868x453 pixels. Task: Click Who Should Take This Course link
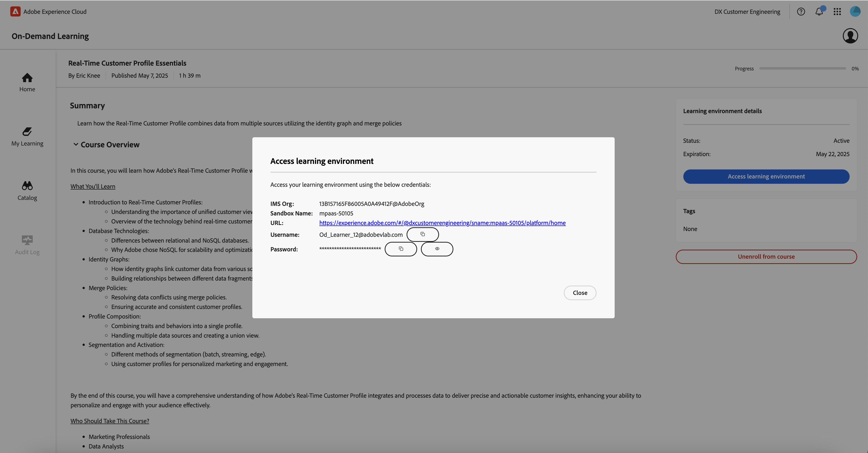coord(109,421)
